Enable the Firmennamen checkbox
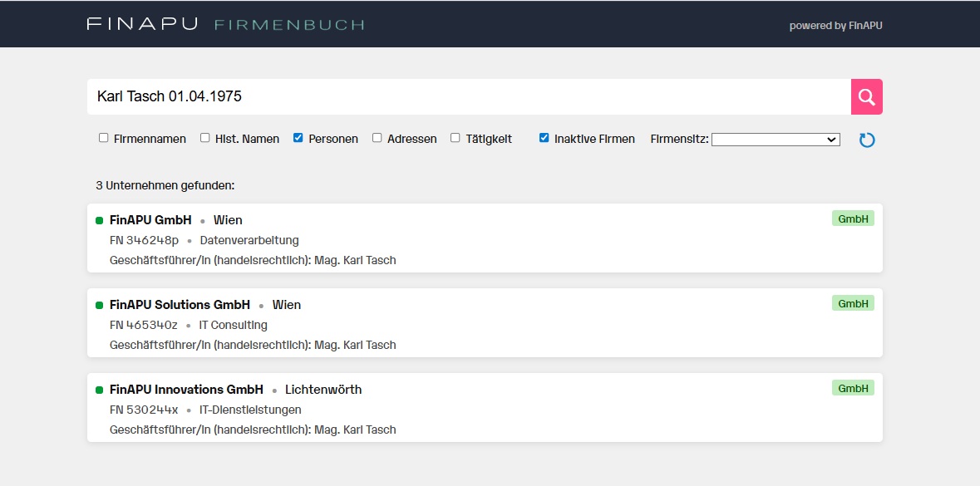Viewport: 980px width, 486px height. point(103,137)
